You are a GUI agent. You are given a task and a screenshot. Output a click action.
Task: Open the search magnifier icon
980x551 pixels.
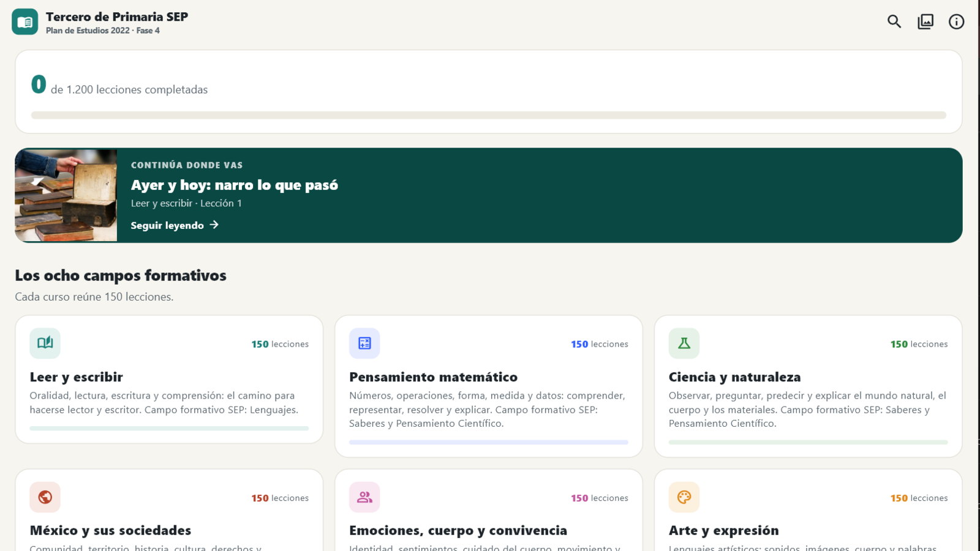894,22
